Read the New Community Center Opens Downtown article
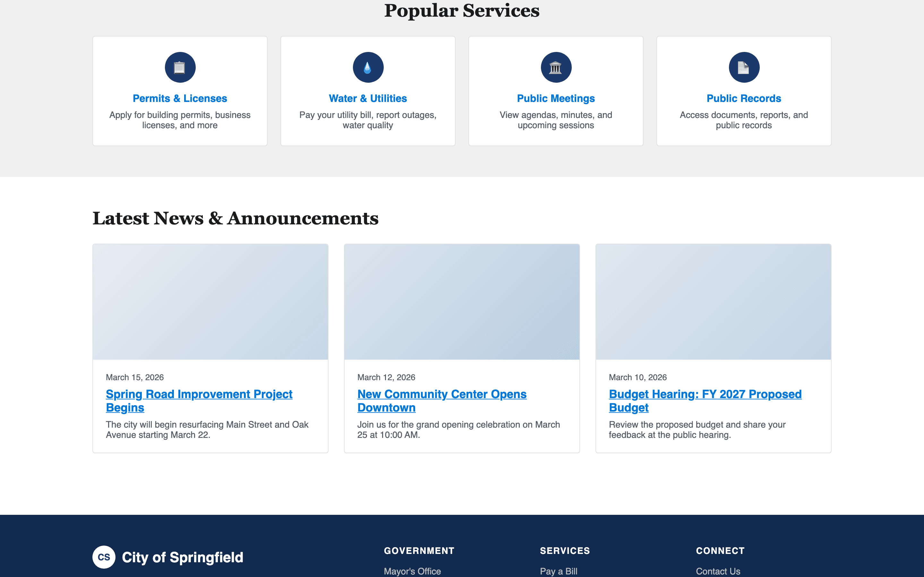The width and height of the screenshot is (924, 577). (x=442, y=401)
